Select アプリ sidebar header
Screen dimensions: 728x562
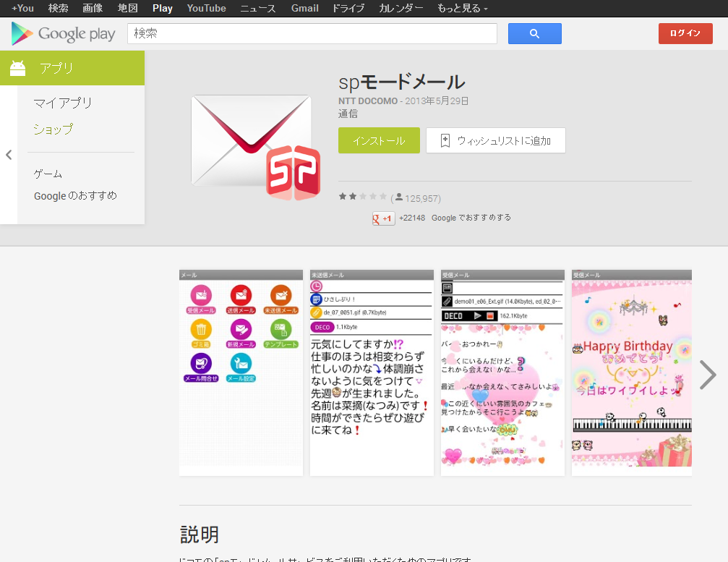click(72, 68)
